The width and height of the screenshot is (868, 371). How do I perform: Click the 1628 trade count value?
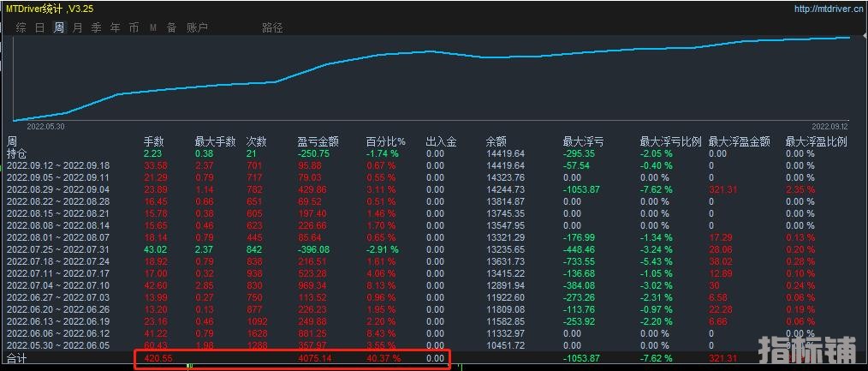coord(257,333)
